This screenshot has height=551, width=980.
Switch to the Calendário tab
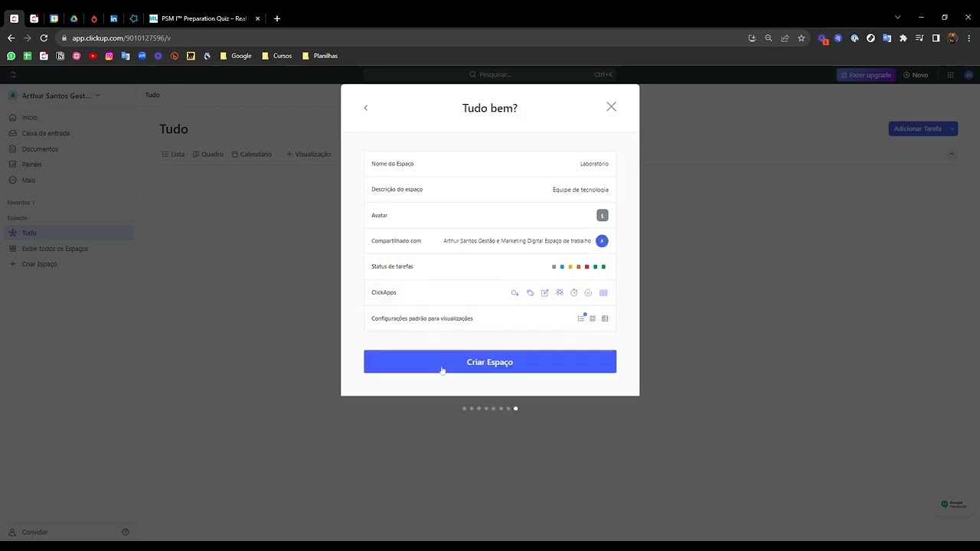(x=252, y=155)
